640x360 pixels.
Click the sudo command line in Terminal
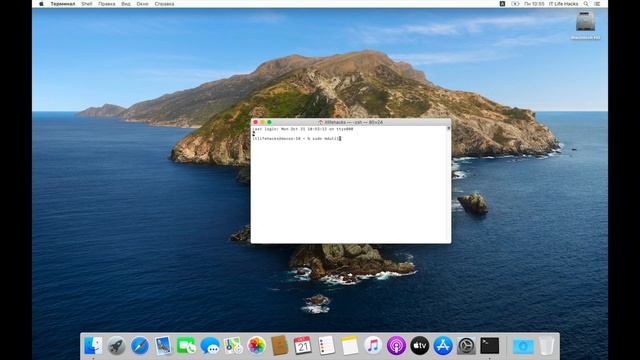click(296, 139)
